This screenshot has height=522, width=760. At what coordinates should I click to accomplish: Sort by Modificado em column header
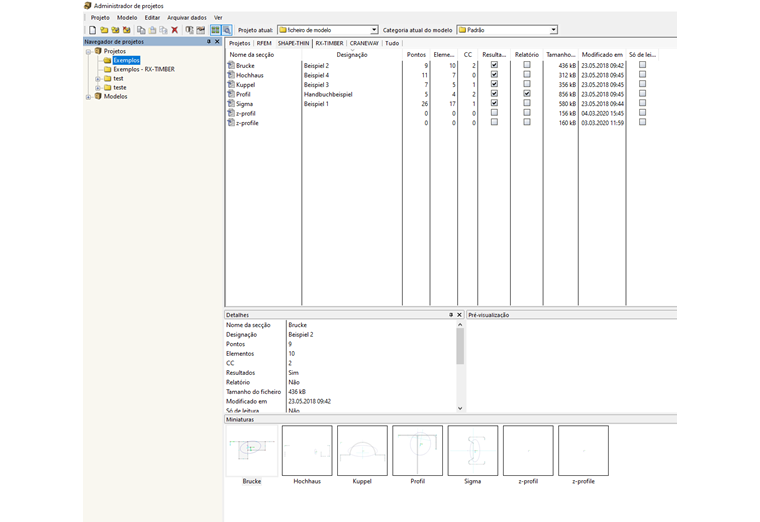602,55
